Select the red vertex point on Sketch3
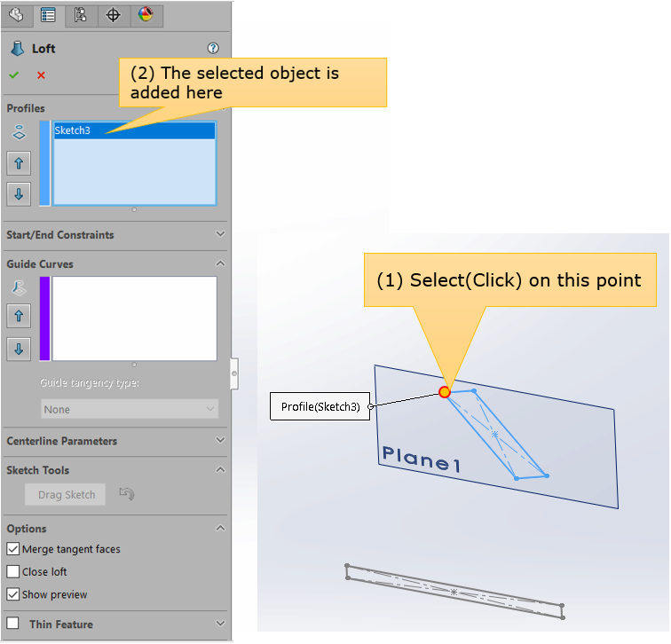 click(x=445, y=392)
